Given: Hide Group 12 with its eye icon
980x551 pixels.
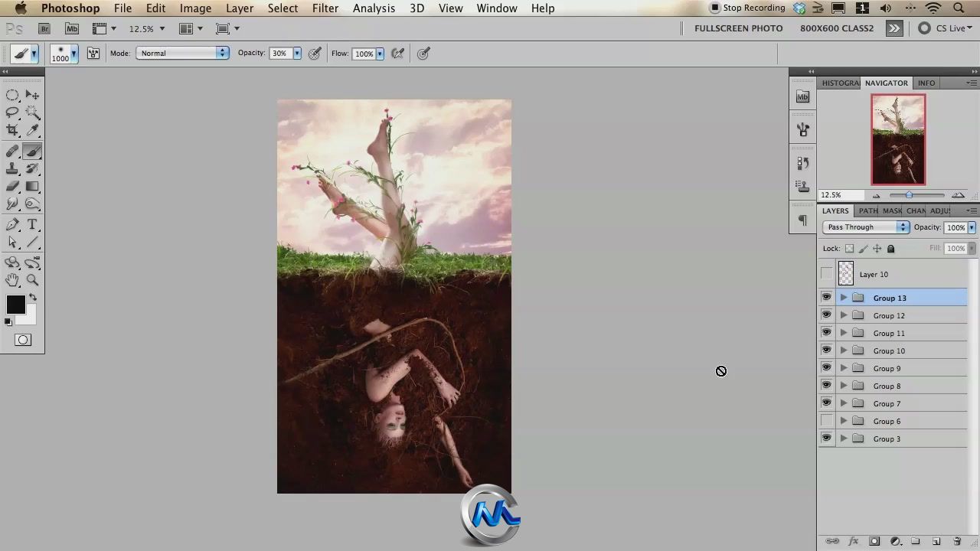Looking at the screenshot, I should (826, 315).
